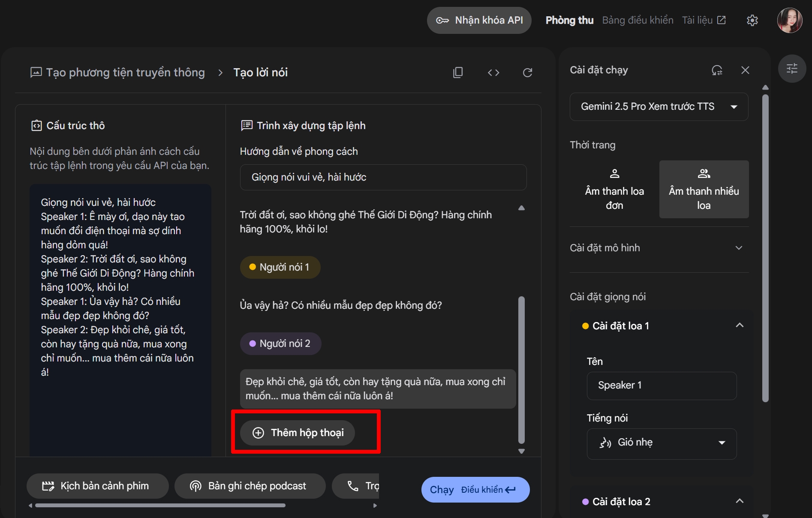Collapse Cài đặt loa 1 section
This screenshot has height=518, width=812.
click(740, 325)
